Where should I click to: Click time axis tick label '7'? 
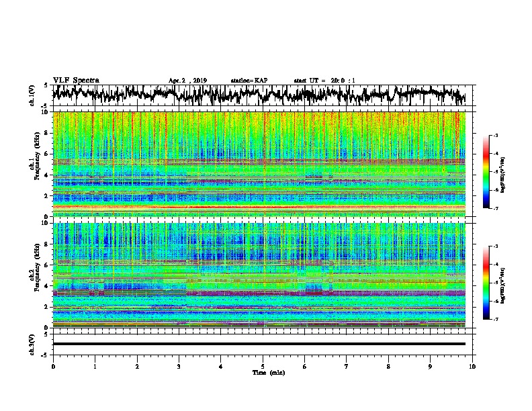[x=347, y=367]
